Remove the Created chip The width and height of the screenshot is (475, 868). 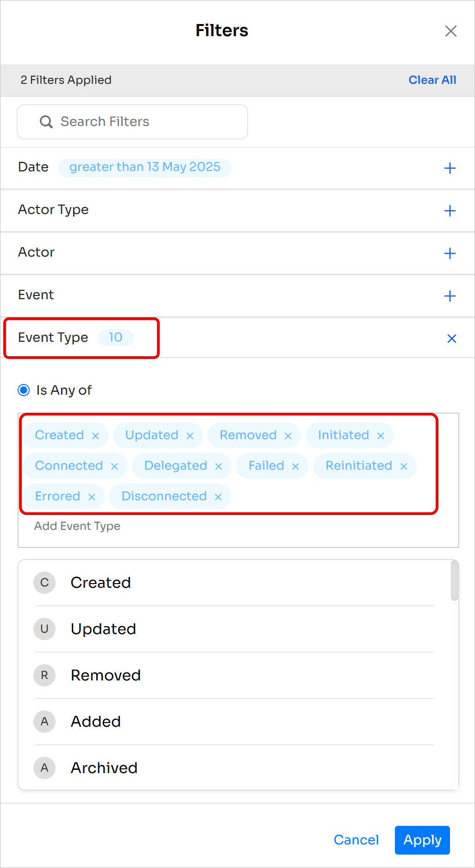point(95,436)
